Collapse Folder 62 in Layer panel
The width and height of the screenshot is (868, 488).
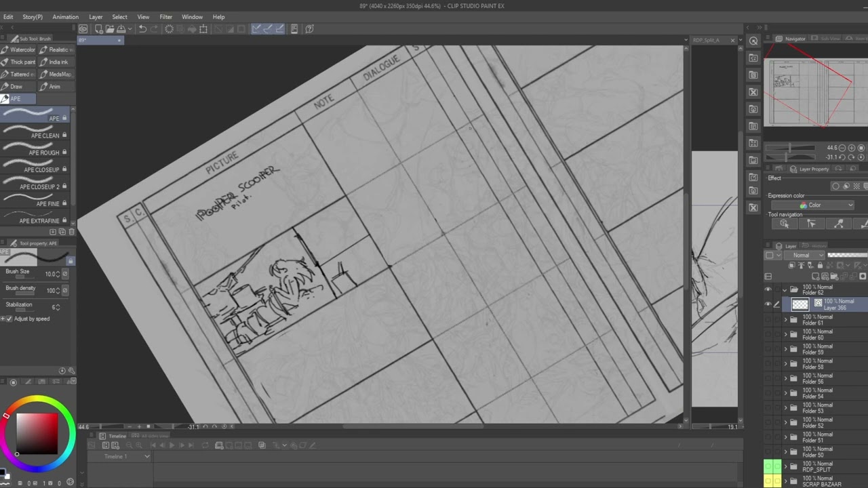click(785, 289)
